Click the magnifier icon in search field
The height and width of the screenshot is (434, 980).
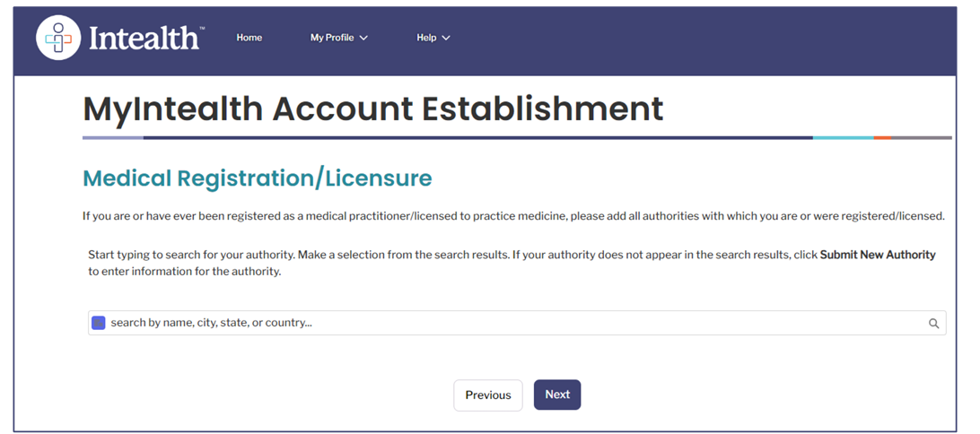tap(933, 324)
